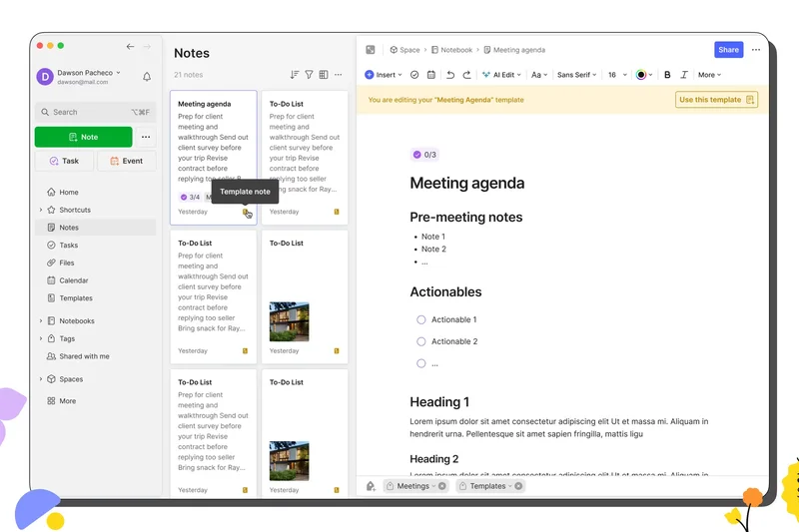Screen dimensions: 799x532
Task: Add a tag with tag plus icon
Action: click(x=371, y=486)
